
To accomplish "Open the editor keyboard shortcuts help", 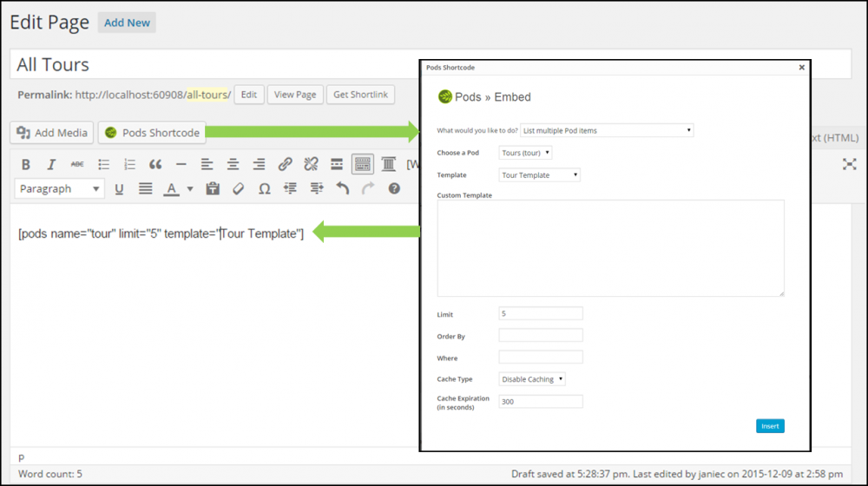I will (394, 188).
